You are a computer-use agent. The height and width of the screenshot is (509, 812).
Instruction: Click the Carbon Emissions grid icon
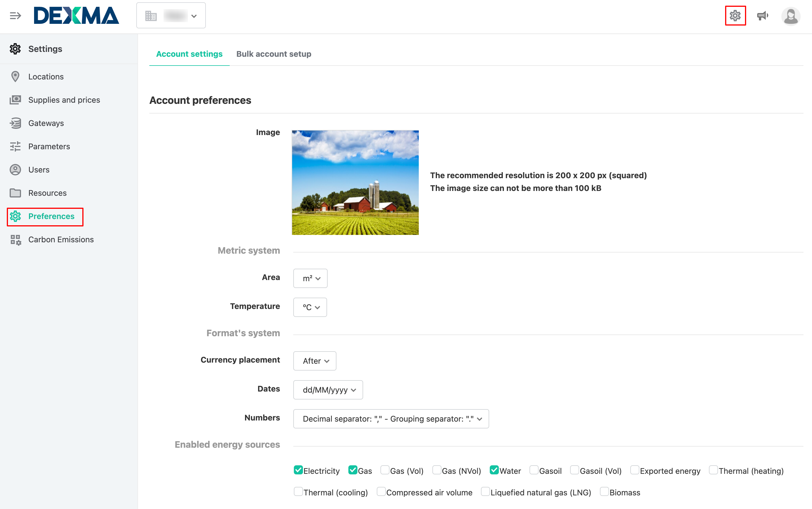[x=16, y=240]
